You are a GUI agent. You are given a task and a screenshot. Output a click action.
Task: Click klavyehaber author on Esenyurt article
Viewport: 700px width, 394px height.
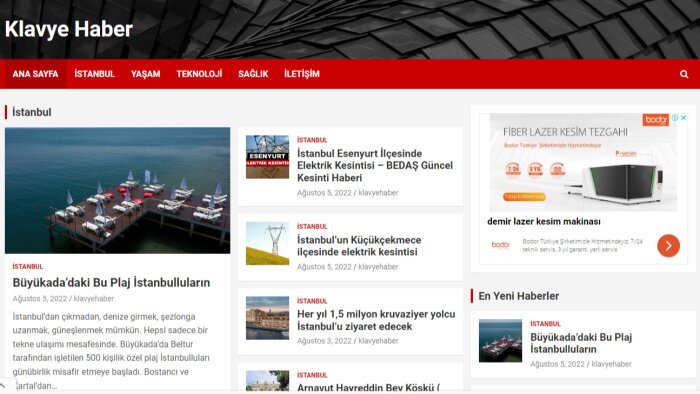coord(378,193)
